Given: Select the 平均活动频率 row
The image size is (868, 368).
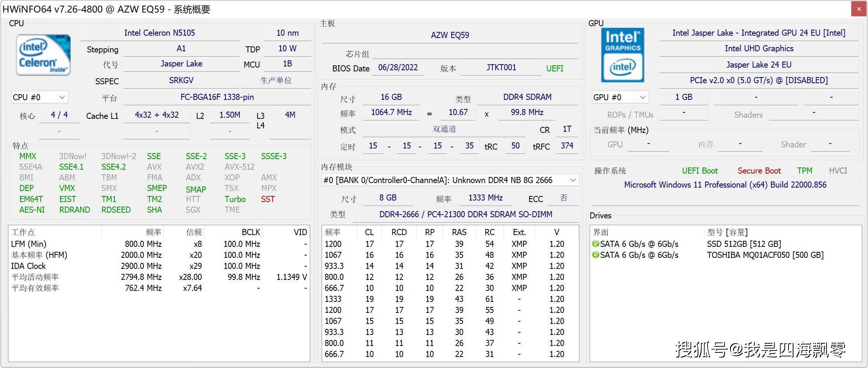Looking at the screenshot, I should 159,277.
